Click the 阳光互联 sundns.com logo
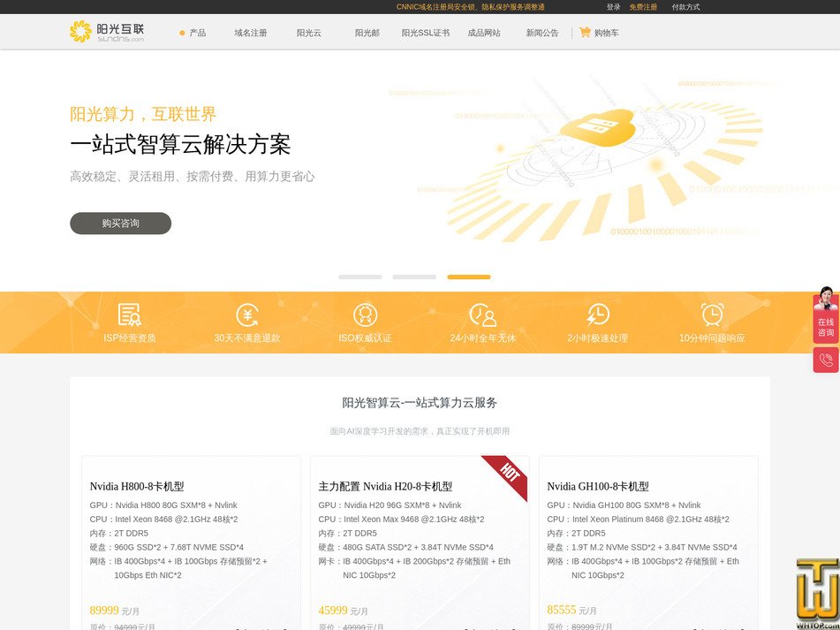Image resolution: width=840 pixels, height=630 pixels. click(107, 32)
